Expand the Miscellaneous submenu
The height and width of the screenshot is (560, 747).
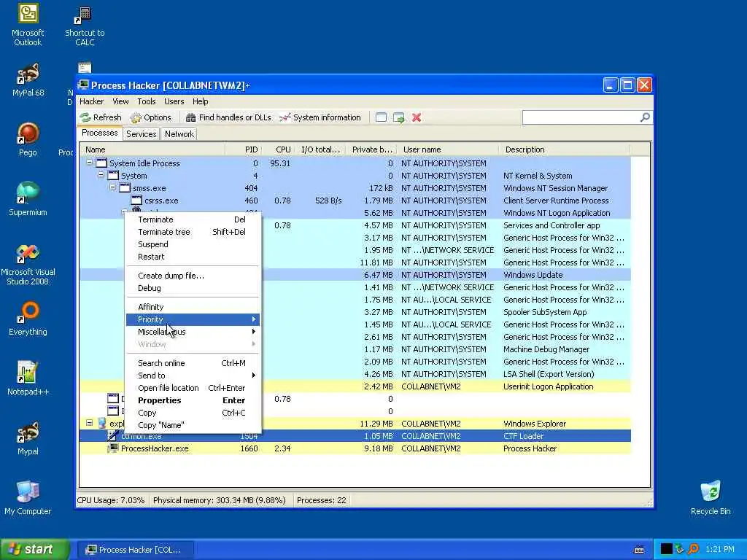point(193,332)
